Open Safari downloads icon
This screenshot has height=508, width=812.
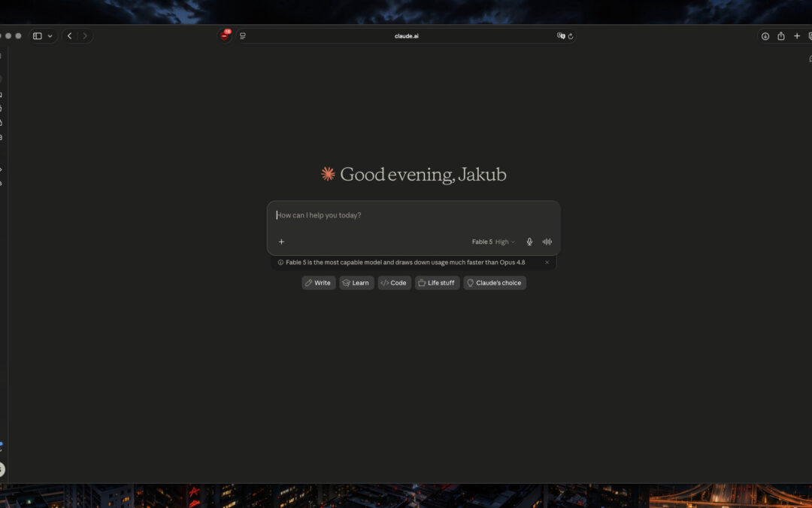[765, 36]
